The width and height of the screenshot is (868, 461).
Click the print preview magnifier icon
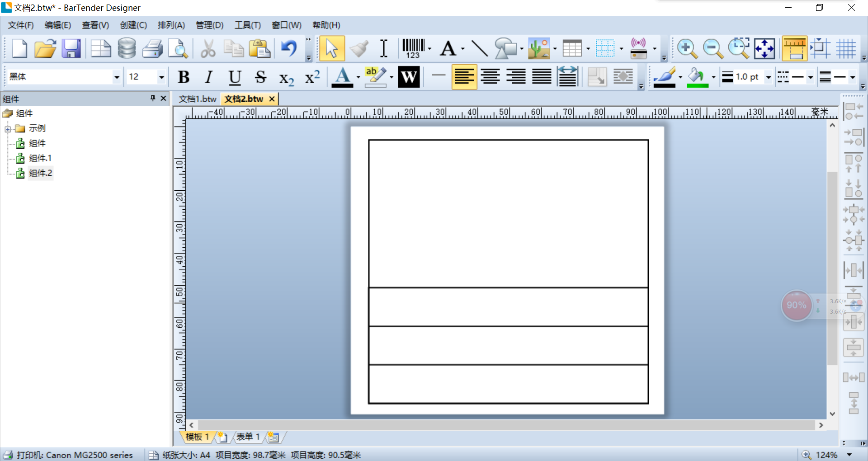click(178, 48)
